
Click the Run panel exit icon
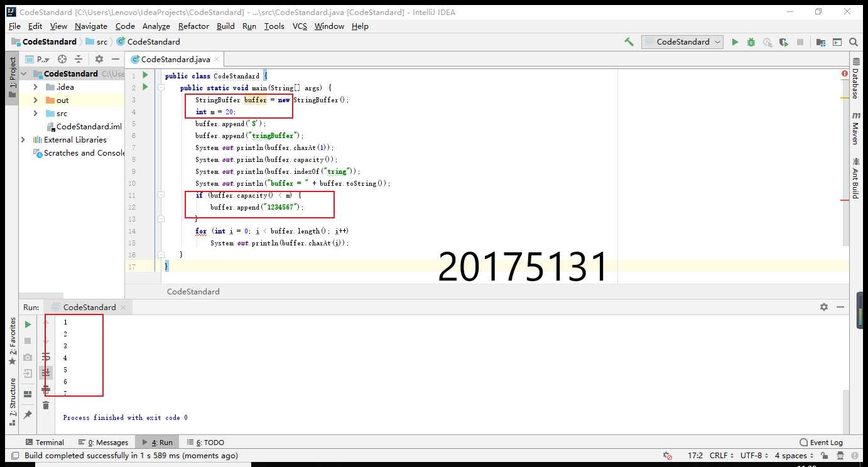point(28,373)
